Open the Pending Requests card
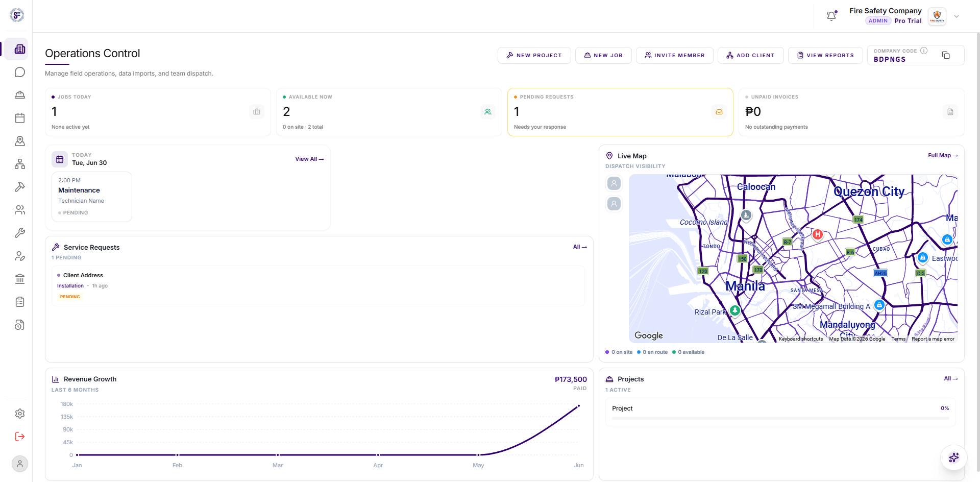This screenshot has height=482, width=980. coord(620,112)
